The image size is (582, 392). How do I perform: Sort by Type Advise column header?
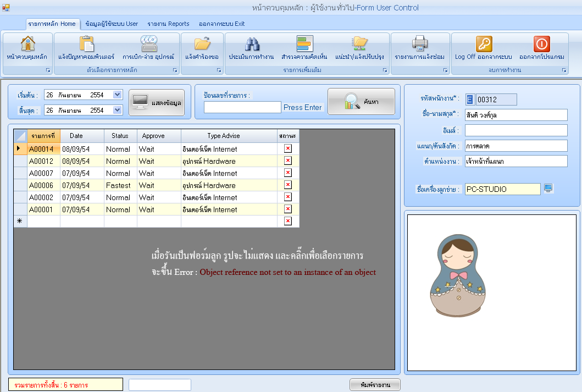[x=229, y=136]
